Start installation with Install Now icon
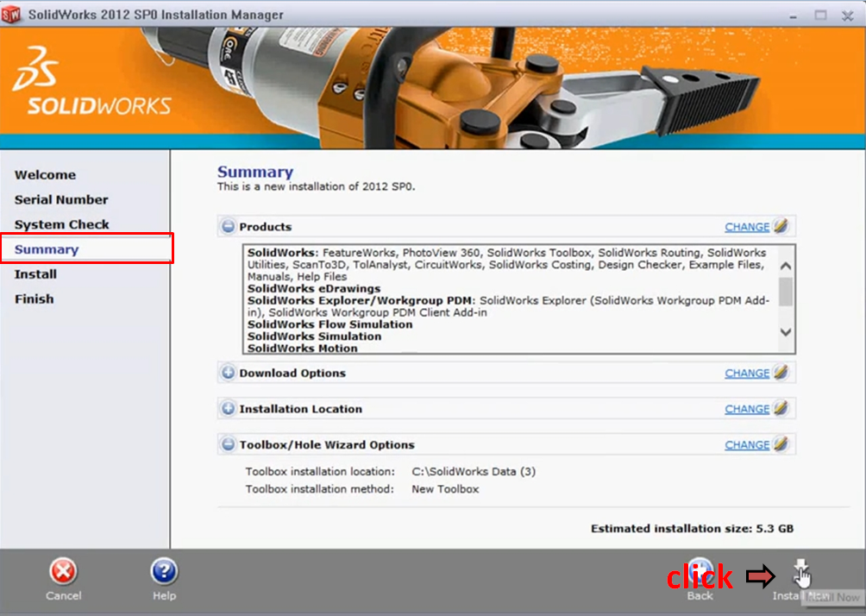The width and height of the screenshot is (866, 616). (x=800, y=572)
